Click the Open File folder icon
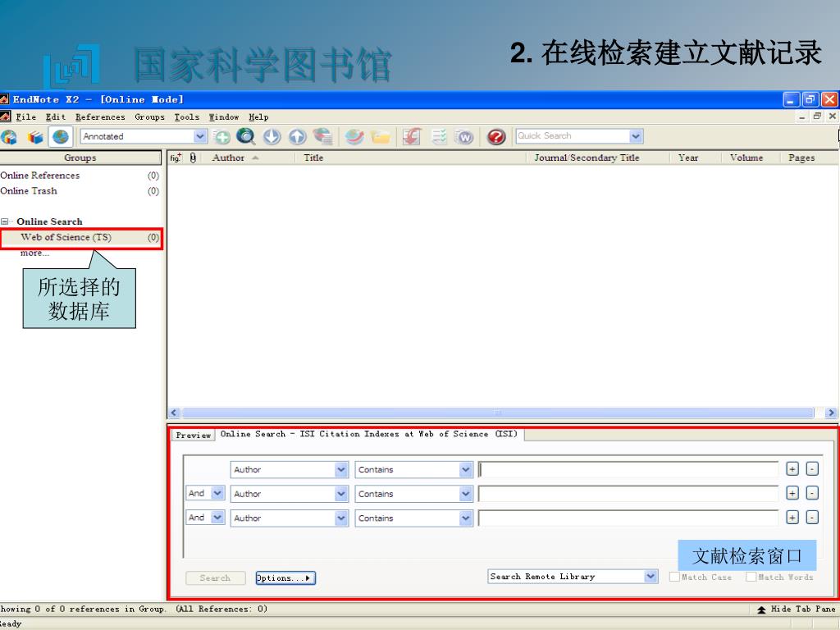 coord(381,137)
